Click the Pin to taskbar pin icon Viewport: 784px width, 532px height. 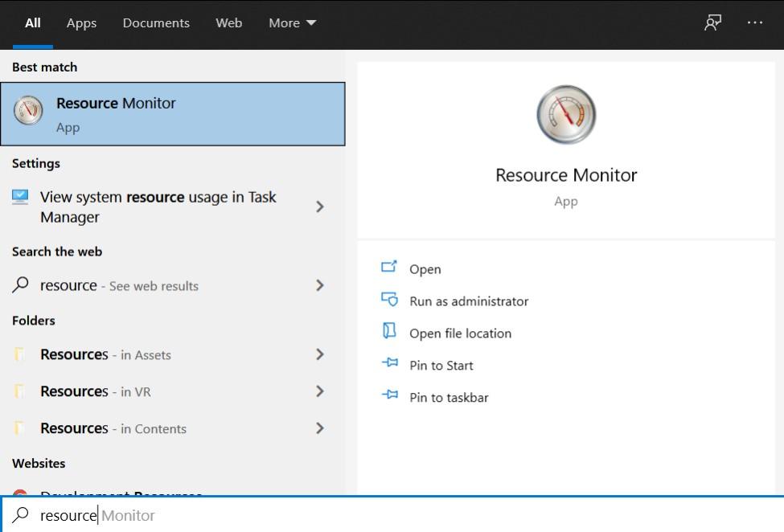(x=389, y=395)
